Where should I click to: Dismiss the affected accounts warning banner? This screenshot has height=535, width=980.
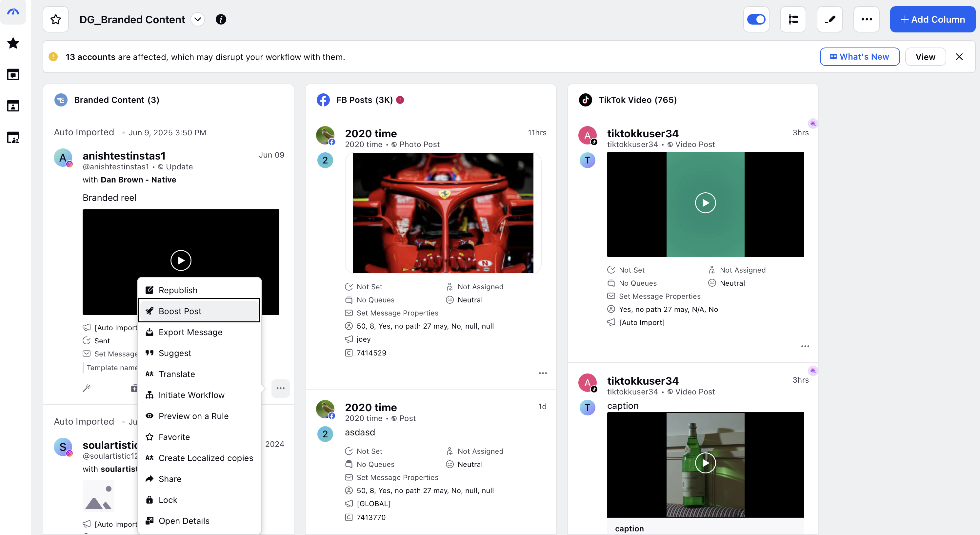pos(959,57)
